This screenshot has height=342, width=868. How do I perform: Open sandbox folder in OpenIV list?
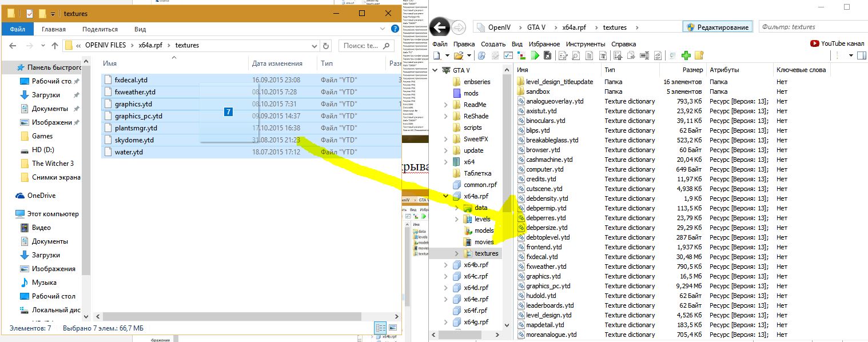tap(537, 92)
